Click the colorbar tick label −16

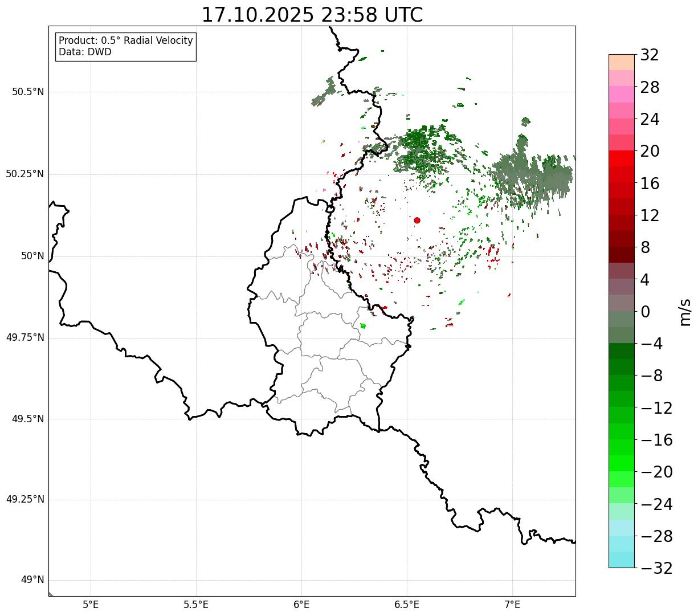click(656, 440)
